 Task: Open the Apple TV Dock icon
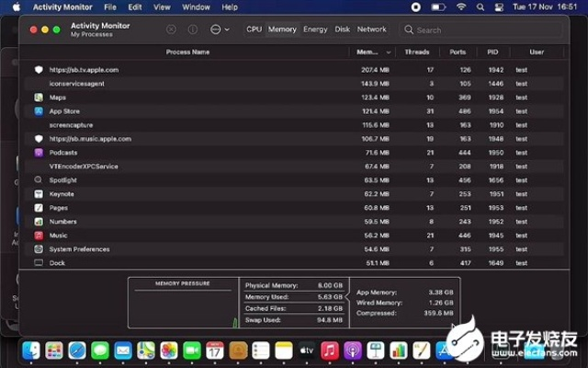tap(307, 351)
